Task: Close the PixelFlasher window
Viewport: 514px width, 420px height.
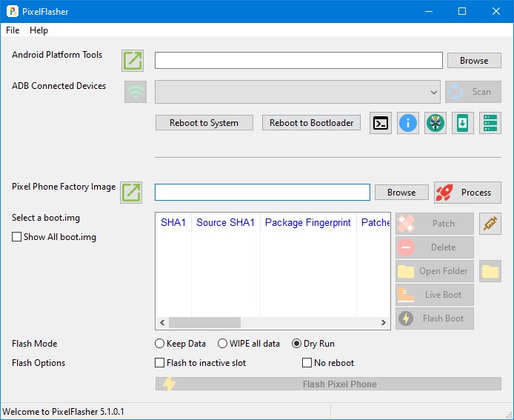Action: pos(496,11)
